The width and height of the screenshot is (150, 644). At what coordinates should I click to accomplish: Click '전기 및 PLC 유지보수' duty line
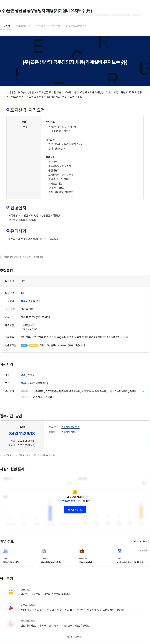point(59,131)
